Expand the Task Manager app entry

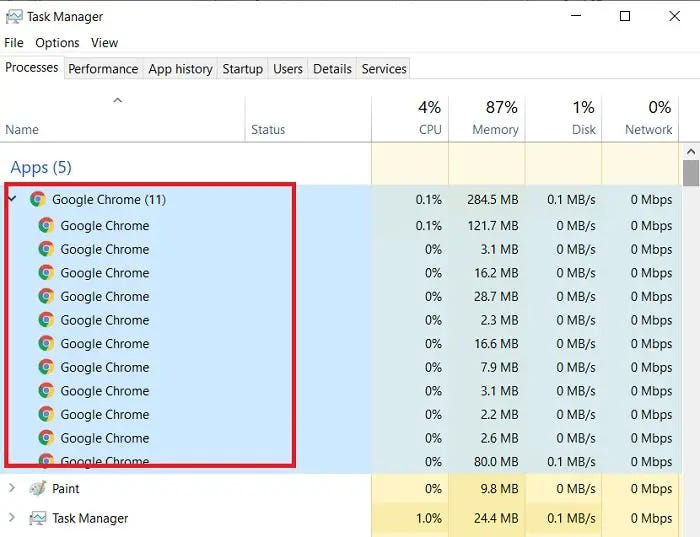click(x=12, y=518)
